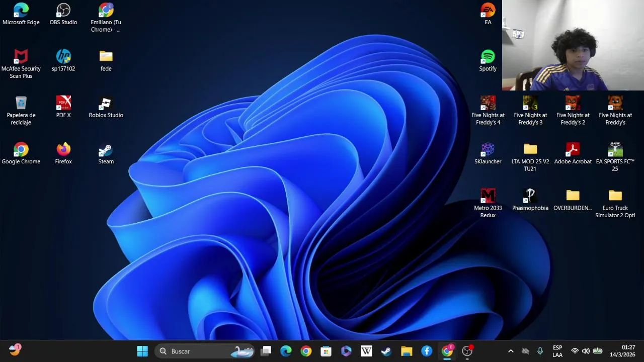Click the microphone tray icon
Image resolution: width=644 pixels, height=362 pixels.
540,351
